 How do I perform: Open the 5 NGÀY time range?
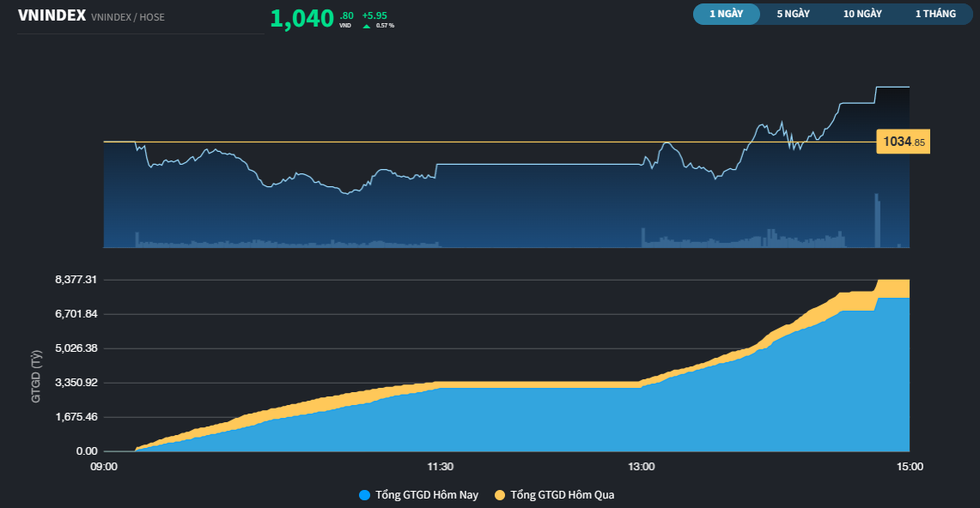tap(792, 14)
